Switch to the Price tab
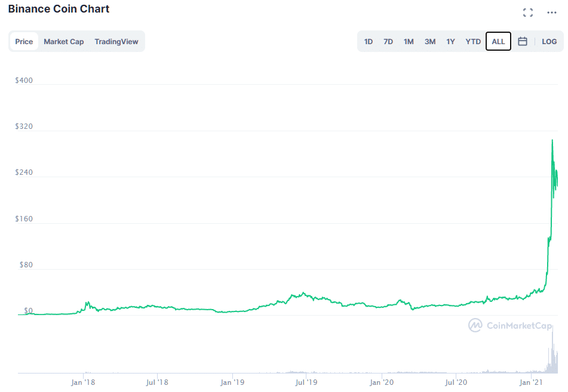 24,42
